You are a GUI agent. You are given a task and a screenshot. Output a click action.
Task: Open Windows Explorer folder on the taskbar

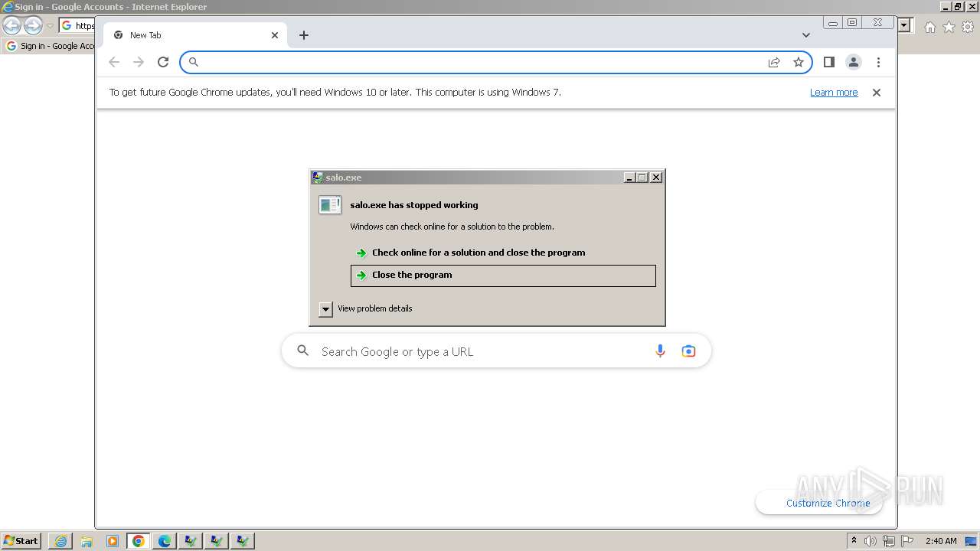[87, 541]
